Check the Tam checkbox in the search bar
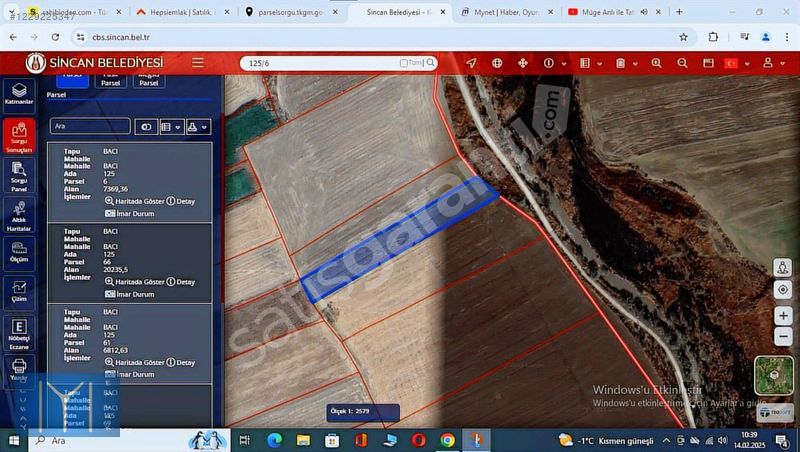The width and height of the screenshot is (800, 452). [x=404, y=63]
